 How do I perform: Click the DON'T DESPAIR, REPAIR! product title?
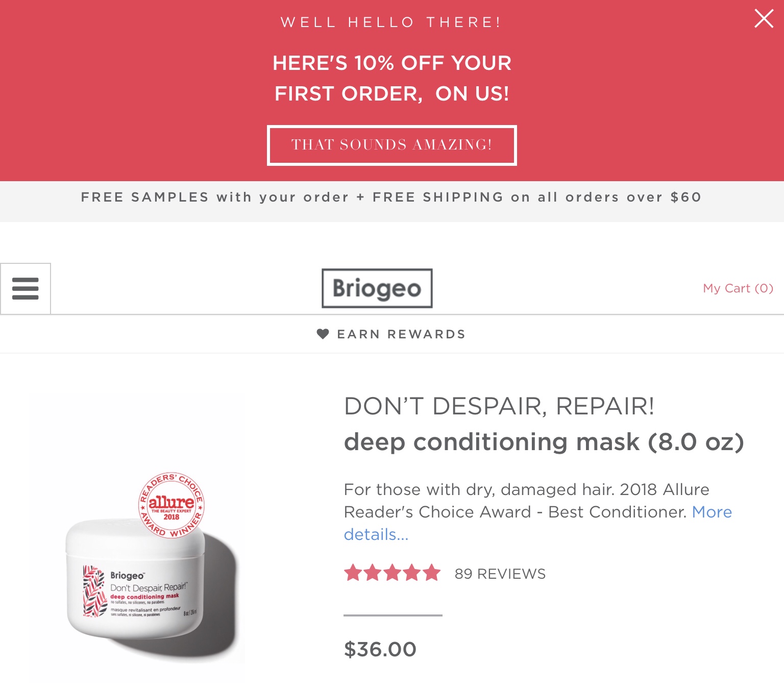point(499,406)
